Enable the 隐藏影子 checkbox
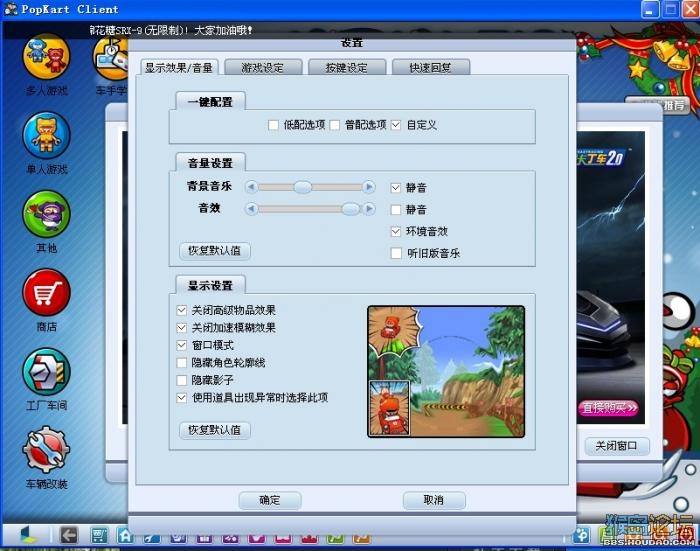 [x=181, y=380]
